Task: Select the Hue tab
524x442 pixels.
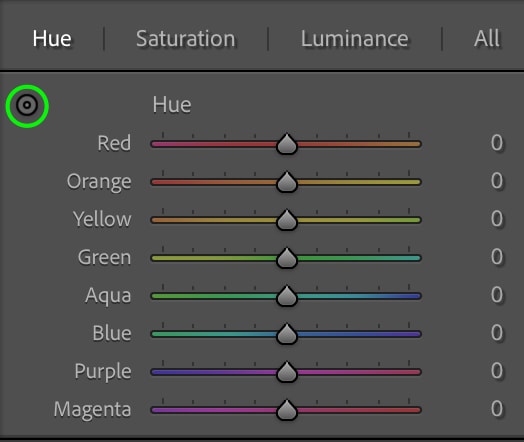Action: pos(52,39)
